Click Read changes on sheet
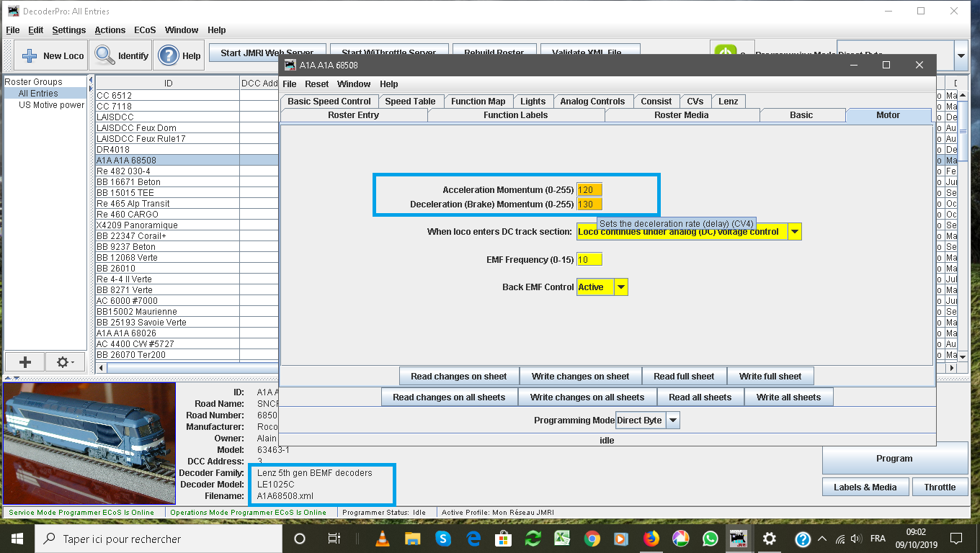980x553 pixels. (459, 377)
